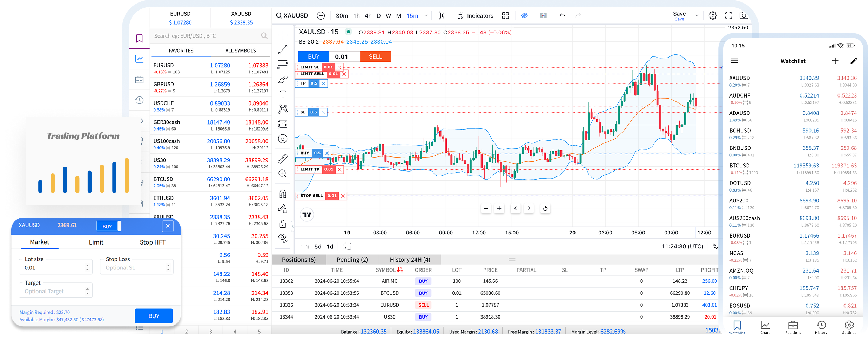The height and width of the screenshot is (341, 868).
Task: Toggle the BUY switch in order panel
Action: [x=109, y=226]
